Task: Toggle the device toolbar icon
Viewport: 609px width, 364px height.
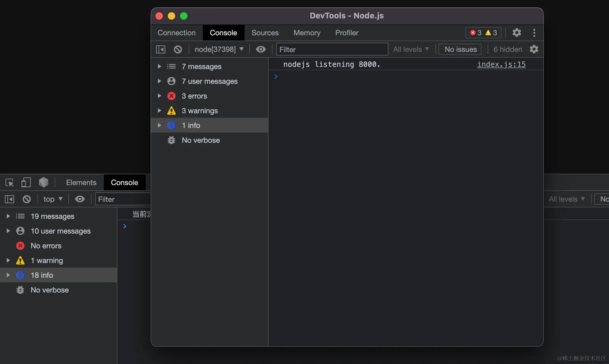Action: tap(26, 183)
